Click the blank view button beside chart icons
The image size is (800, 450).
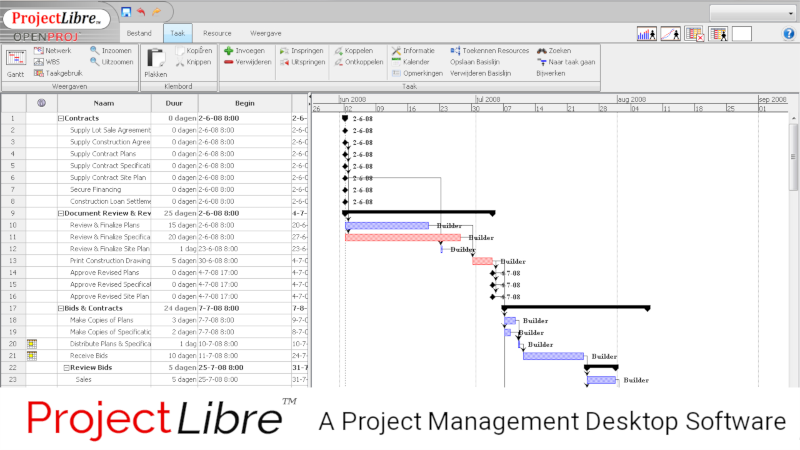[742, 34]
